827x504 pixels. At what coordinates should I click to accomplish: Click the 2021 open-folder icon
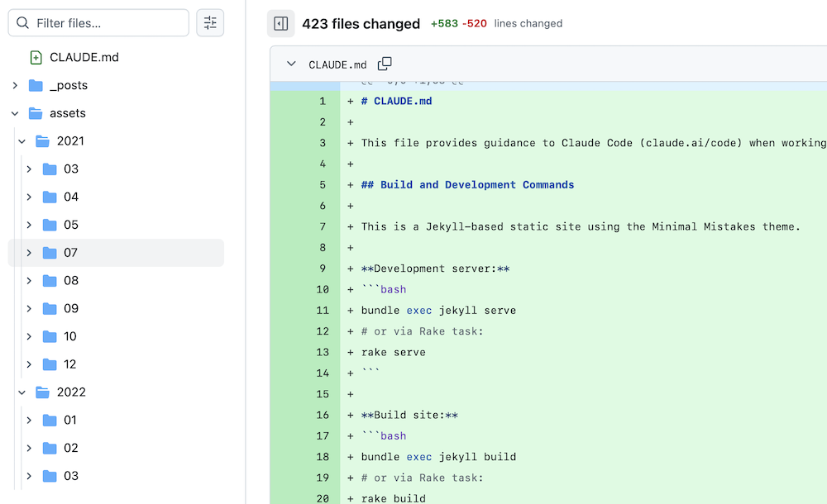(x=42, y=141)
